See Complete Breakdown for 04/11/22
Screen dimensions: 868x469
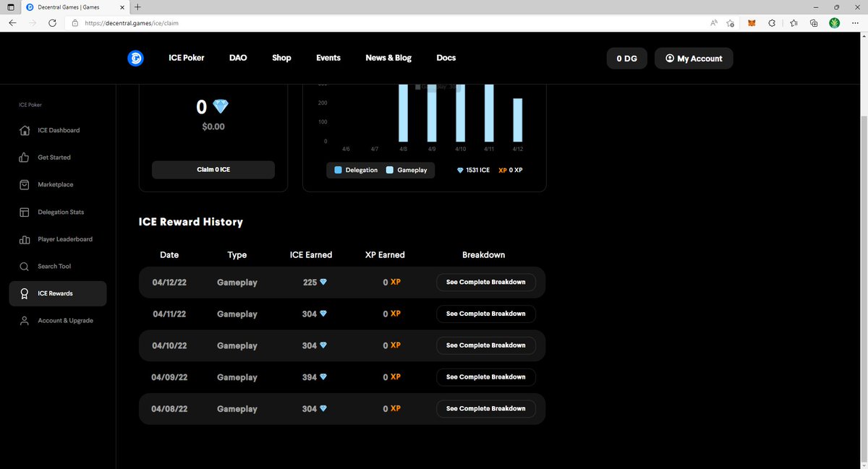tap(486, 314)
